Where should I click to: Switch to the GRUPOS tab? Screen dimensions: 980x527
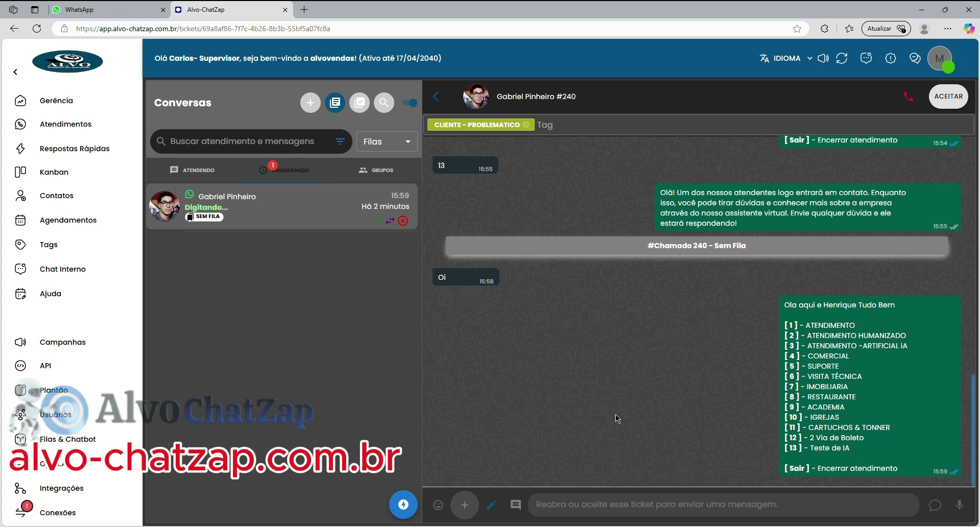coord(376,170)
